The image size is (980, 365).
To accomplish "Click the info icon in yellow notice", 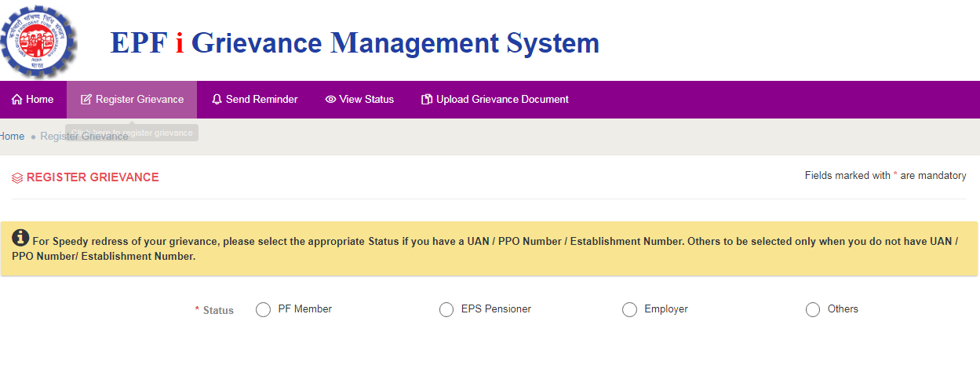I will click(x=21, y=238).
